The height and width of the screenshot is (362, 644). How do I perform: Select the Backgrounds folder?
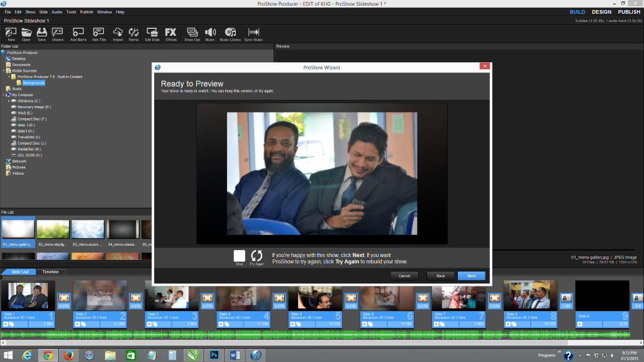pyautogui.click(x=34, y=83)
